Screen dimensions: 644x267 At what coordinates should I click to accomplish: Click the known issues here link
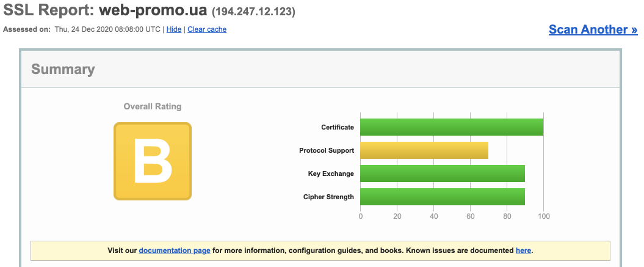[x=523, y=251]
